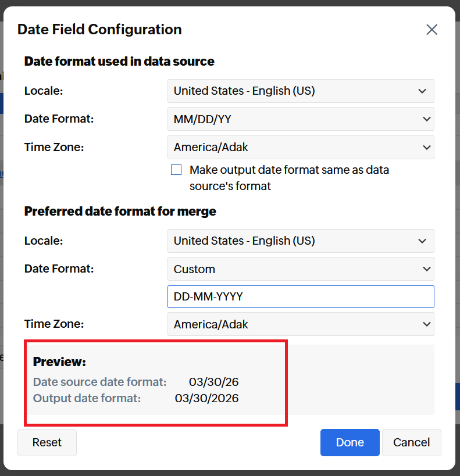The image size is (460, 476).
Task: Click the DD-MM-YYYY custom format input
Action: [x=300, y=296]
